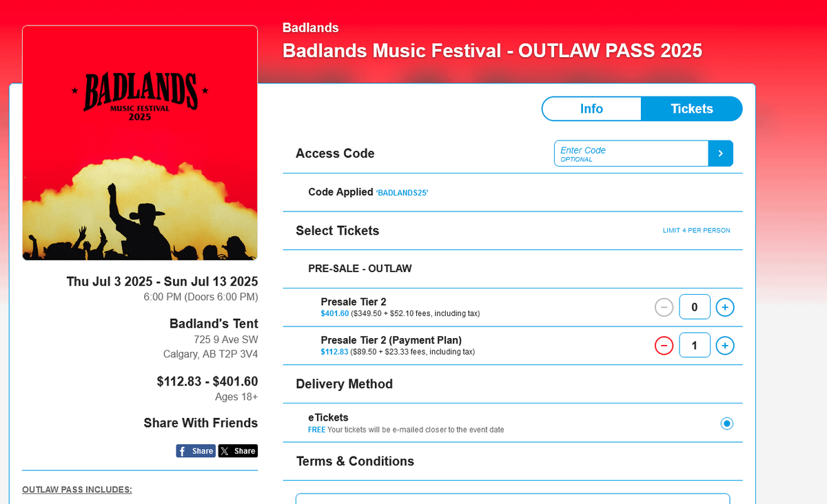Click Presale Tier 2 quantity field
827x504 pixels.
point(695,307)
